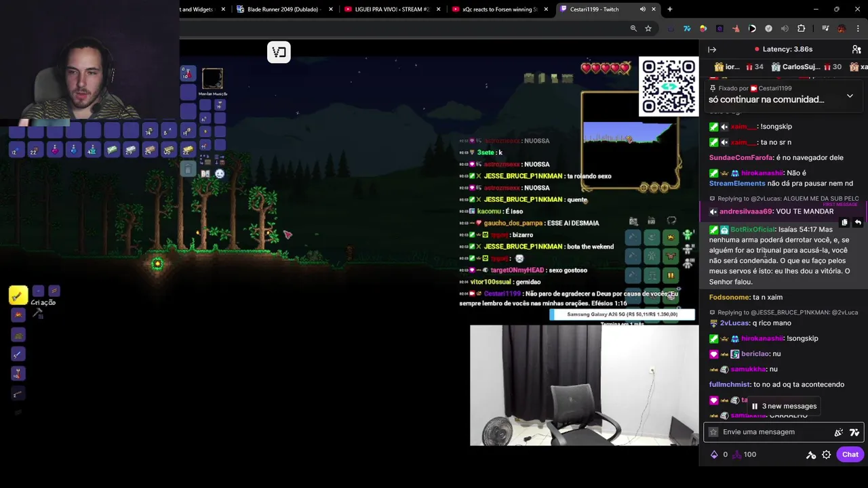The height and width of the screenshot is (488, 868).
Task: Click the Samsung Galaxy A26 5G goal bar
Action: coord(623,314)
